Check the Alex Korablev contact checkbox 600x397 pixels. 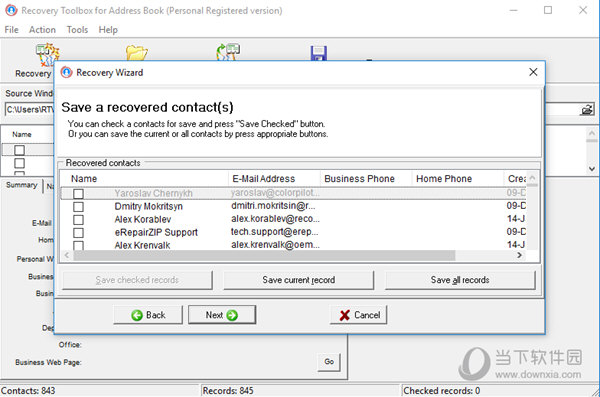tap(78, 220)
